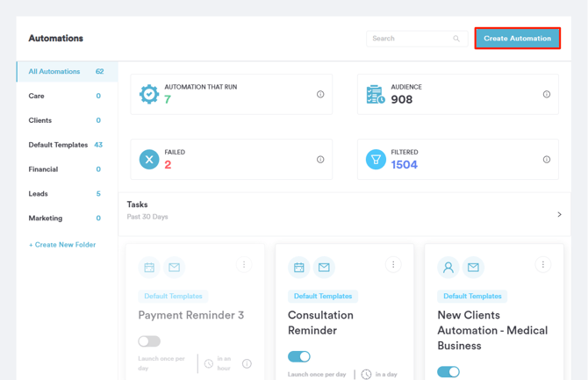Click the Audience value 908
Viewport: 588px width, 380px height.
[402, 99]
